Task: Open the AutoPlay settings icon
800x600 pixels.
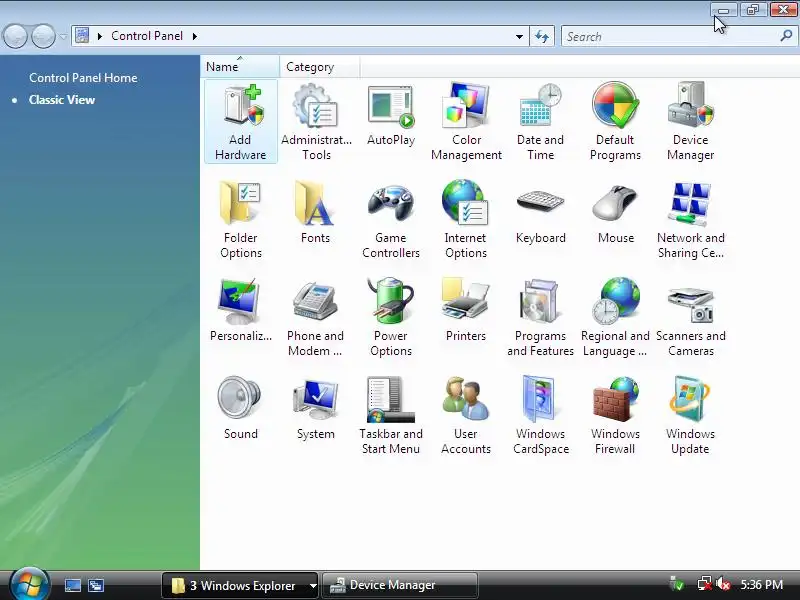Action: [391, 115]
